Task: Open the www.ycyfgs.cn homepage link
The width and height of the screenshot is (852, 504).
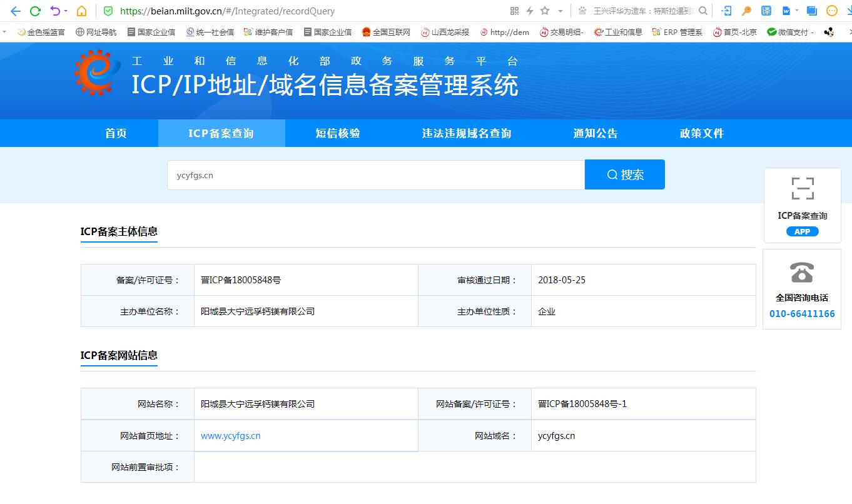Action: coord(230,436)
